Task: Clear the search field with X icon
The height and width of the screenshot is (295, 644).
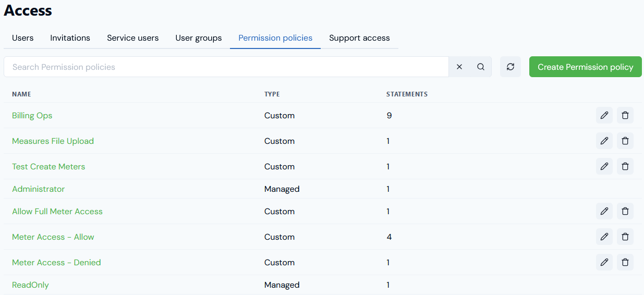Action: click(x=459, y=67)
